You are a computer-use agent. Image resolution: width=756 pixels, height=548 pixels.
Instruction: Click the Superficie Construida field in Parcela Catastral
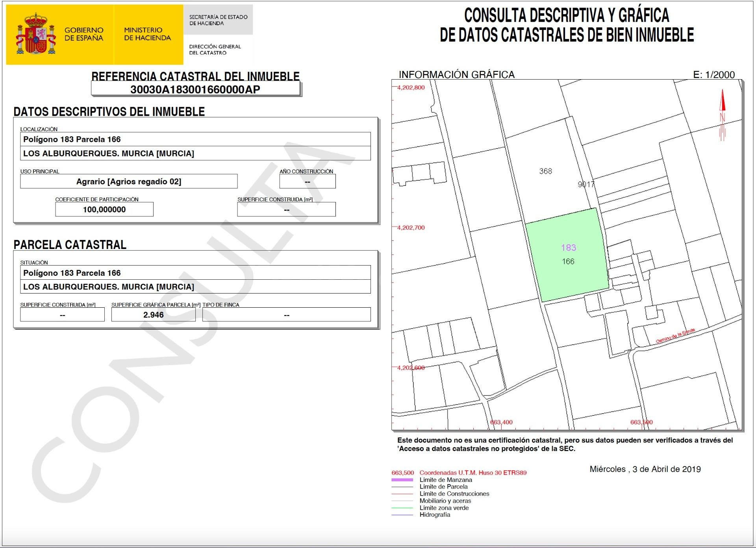click(x=62, y=315)
